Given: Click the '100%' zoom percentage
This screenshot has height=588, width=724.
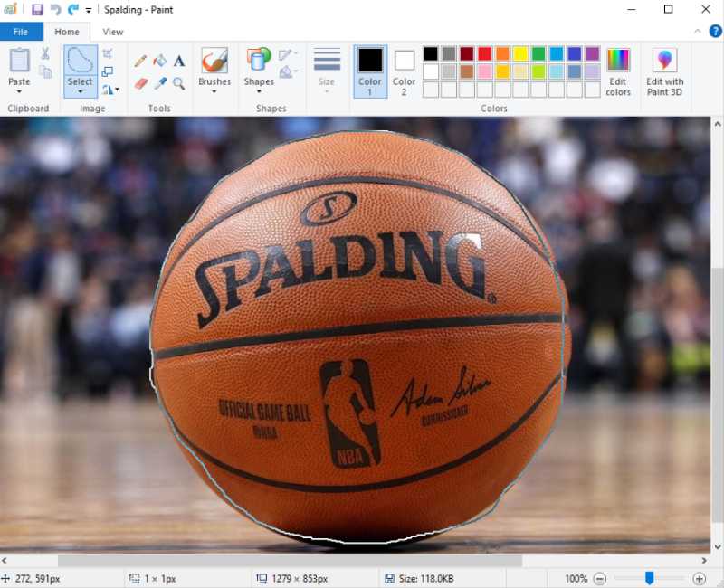Looking at the screenshot, I should point(576,578).
